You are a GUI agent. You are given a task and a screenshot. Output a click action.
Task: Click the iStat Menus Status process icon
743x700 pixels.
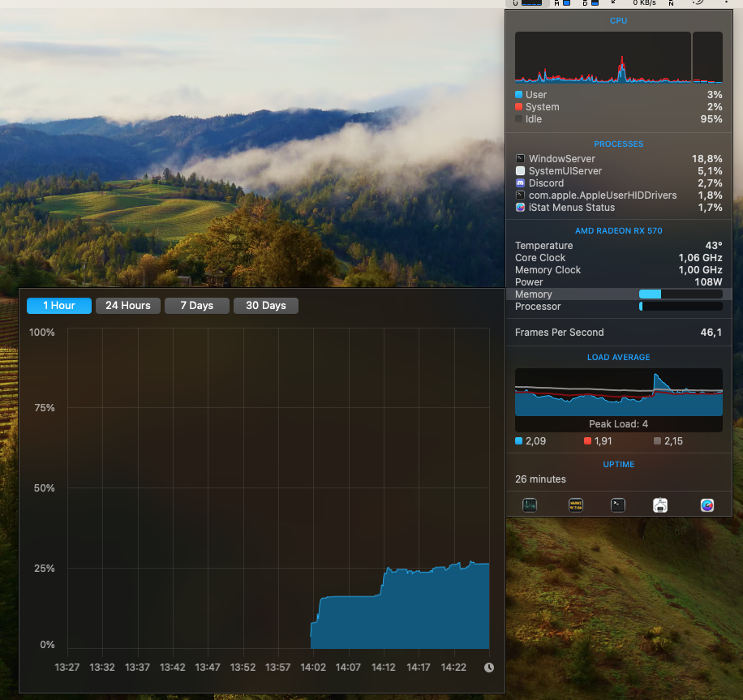[x=520, y=208]
